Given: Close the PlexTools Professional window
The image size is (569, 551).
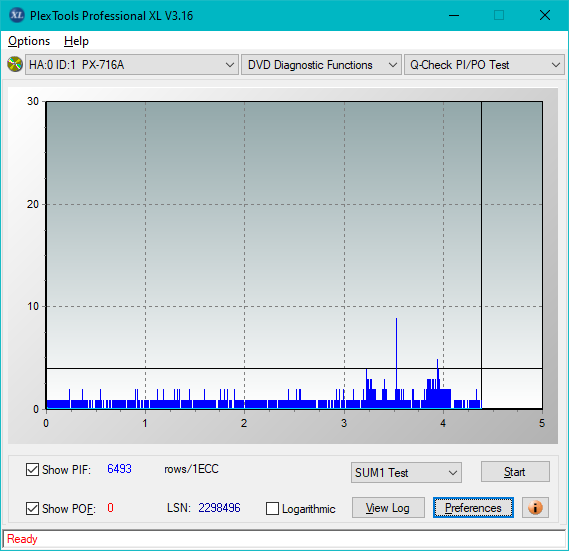Looking at the screenshot, I should click(x=545, y=15).
